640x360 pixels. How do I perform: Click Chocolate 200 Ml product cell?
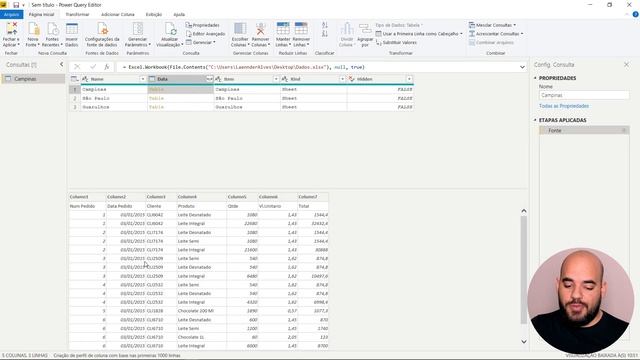click(x=201, y=311)
